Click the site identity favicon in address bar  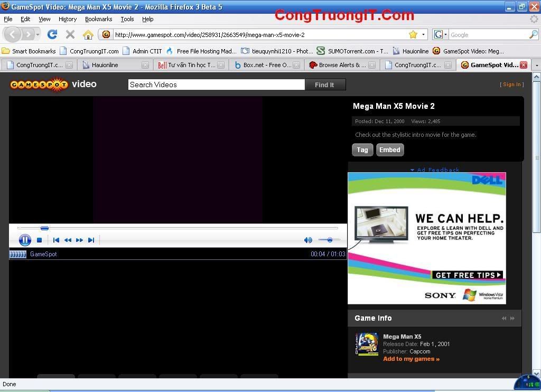[x=106, y=34]
